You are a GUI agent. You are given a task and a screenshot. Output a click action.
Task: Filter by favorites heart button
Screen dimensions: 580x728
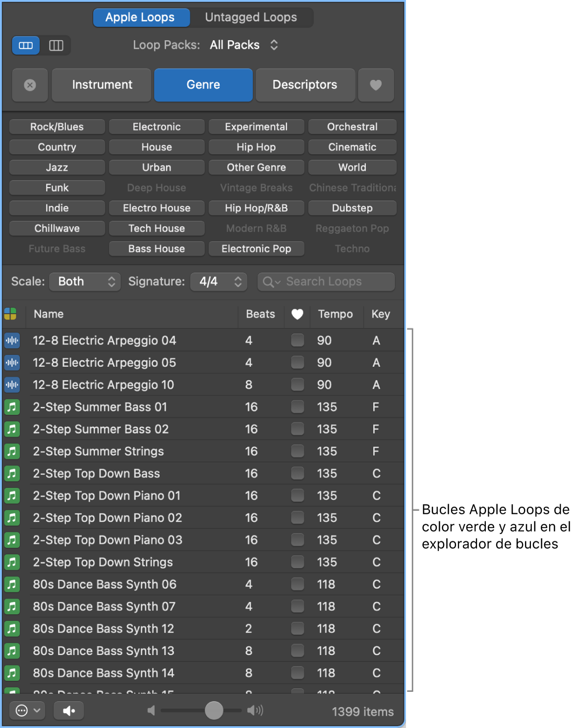click(376, 85)
